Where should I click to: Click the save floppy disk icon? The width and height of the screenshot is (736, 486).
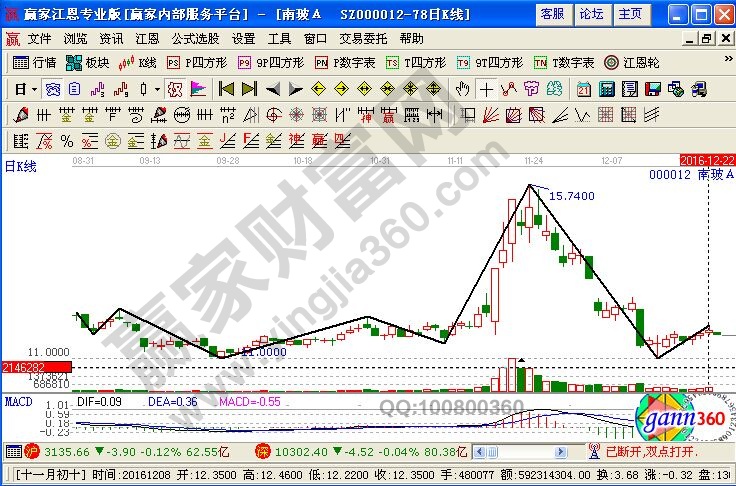coord(654,88)
